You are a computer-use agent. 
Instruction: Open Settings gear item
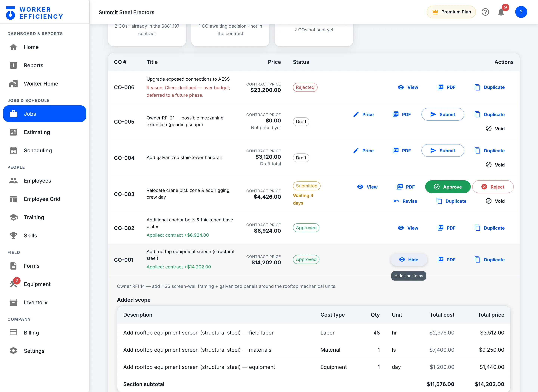point(45,351)
